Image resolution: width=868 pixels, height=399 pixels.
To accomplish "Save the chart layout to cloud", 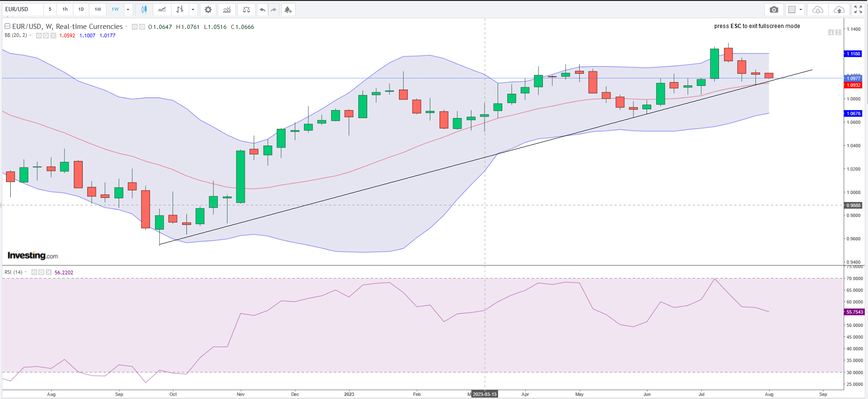I will tap(839, 9).
